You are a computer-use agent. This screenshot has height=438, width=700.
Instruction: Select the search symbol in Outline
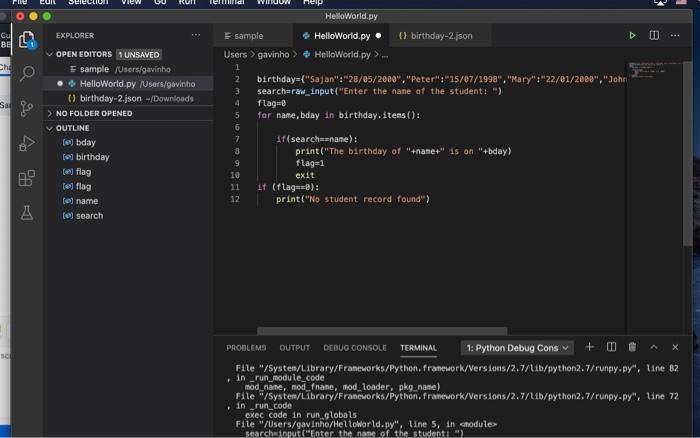[89, 216]
